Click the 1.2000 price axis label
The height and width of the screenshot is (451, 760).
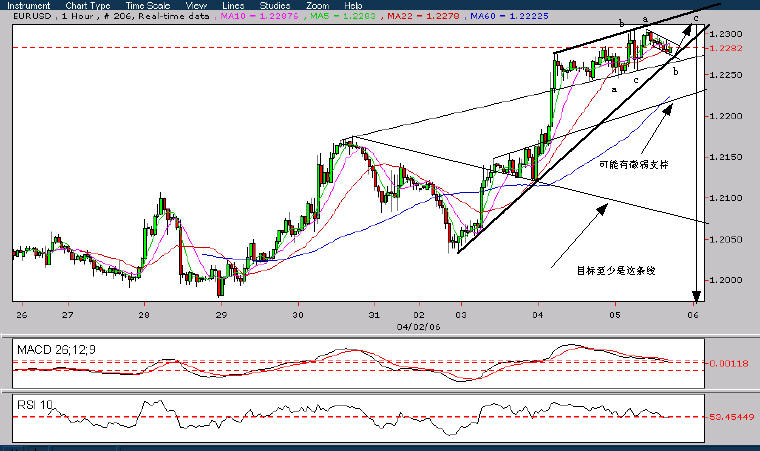726,280
